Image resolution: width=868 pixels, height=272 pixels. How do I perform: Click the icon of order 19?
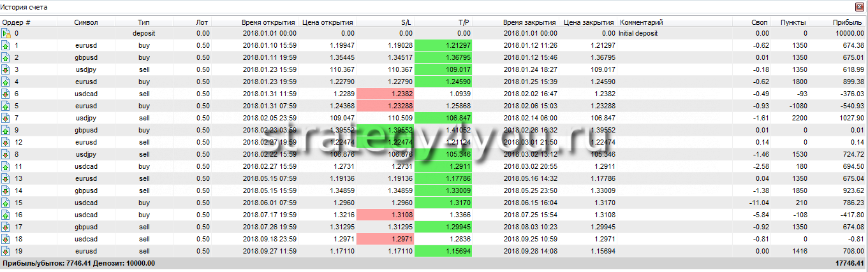point(6,251)
